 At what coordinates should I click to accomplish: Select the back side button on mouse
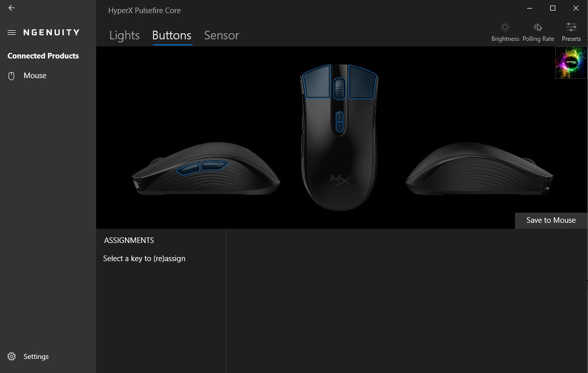[214, 165]
